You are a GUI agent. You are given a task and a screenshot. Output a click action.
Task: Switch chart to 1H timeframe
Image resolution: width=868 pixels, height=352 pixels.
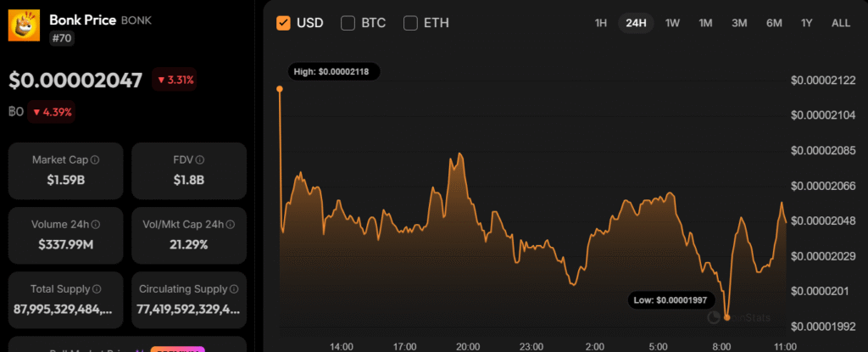point(601,23)
